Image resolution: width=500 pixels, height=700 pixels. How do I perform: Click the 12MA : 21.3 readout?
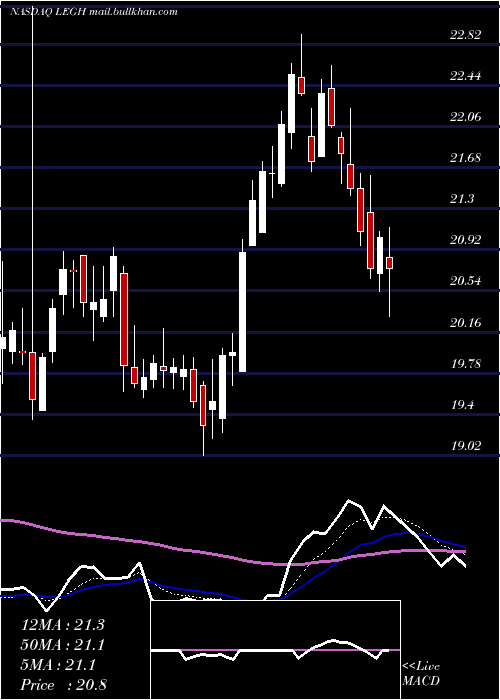63,625
